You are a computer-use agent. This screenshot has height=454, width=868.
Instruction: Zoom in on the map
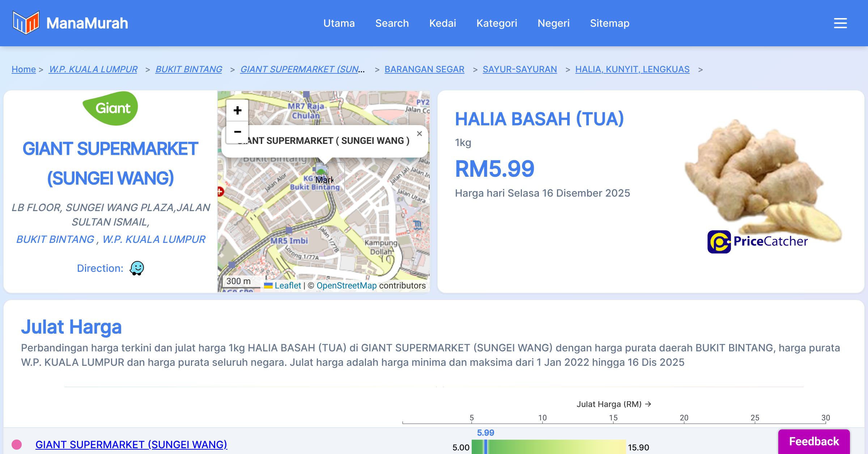click(237, 110)
